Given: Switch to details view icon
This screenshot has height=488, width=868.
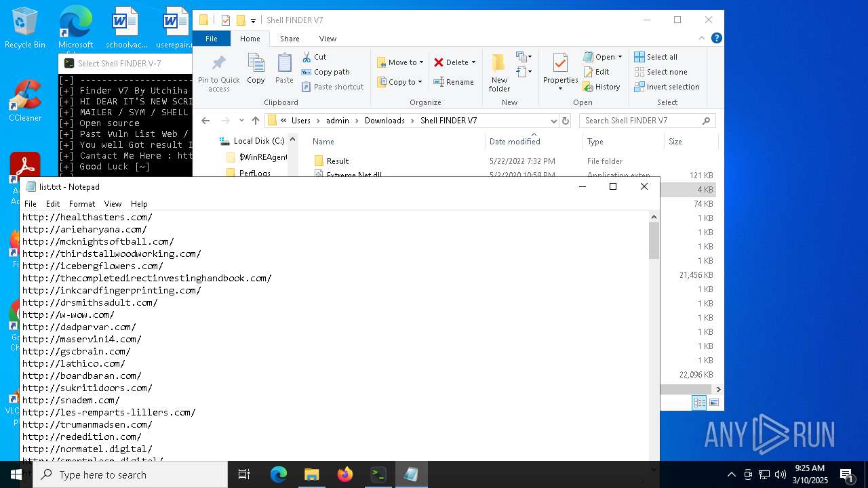Looking at the screenshot, I should coord(699,403).
